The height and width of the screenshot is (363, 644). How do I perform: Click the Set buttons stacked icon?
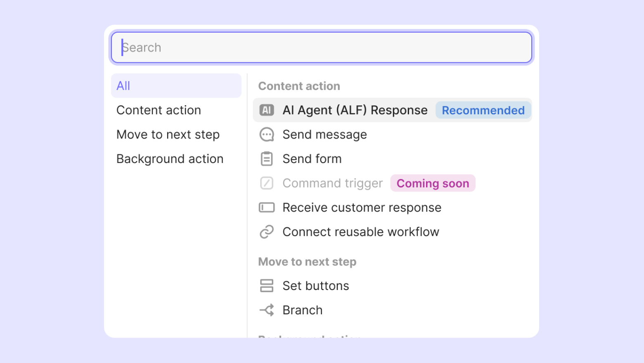tap(267, 286)
